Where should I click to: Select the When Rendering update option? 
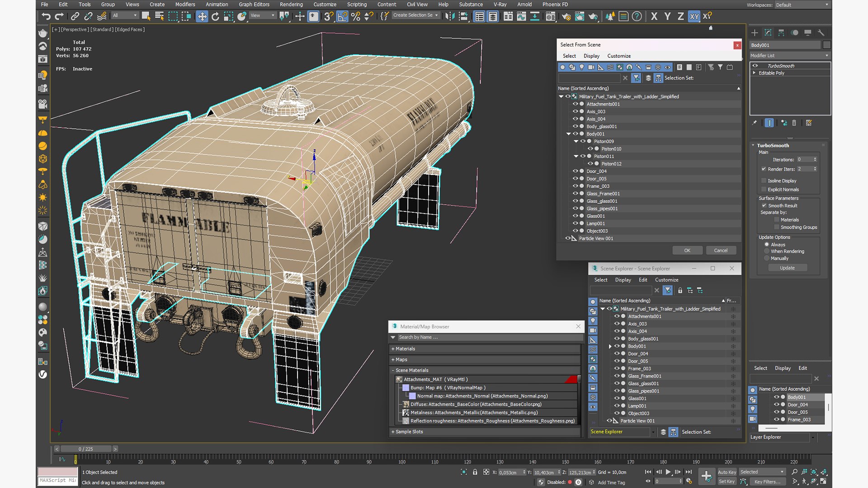click(x=767, y=251)
